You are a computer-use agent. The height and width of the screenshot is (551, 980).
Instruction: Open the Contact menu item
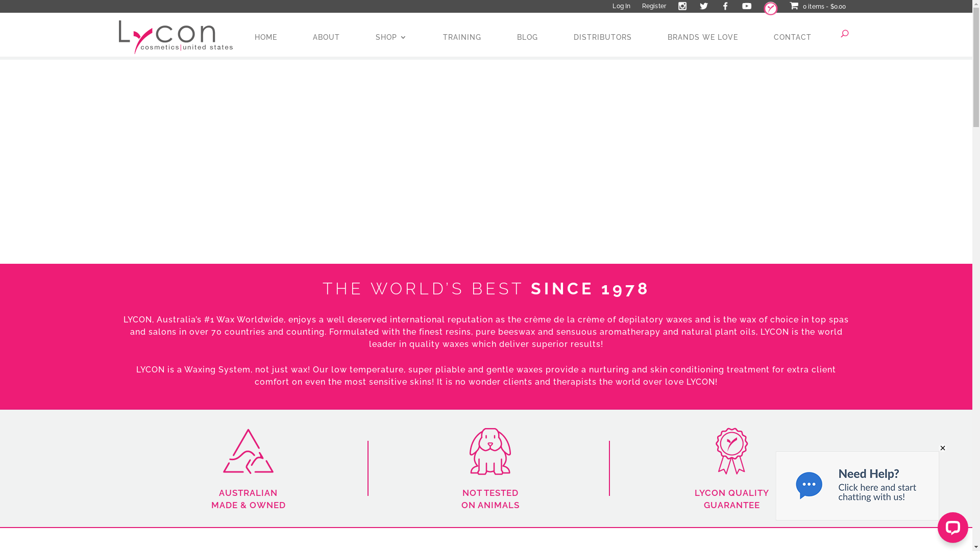(793, 37)
